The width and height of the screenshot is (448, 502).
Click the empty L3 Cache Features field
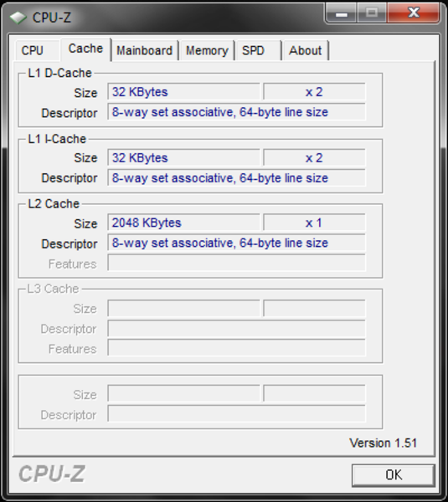236,348
